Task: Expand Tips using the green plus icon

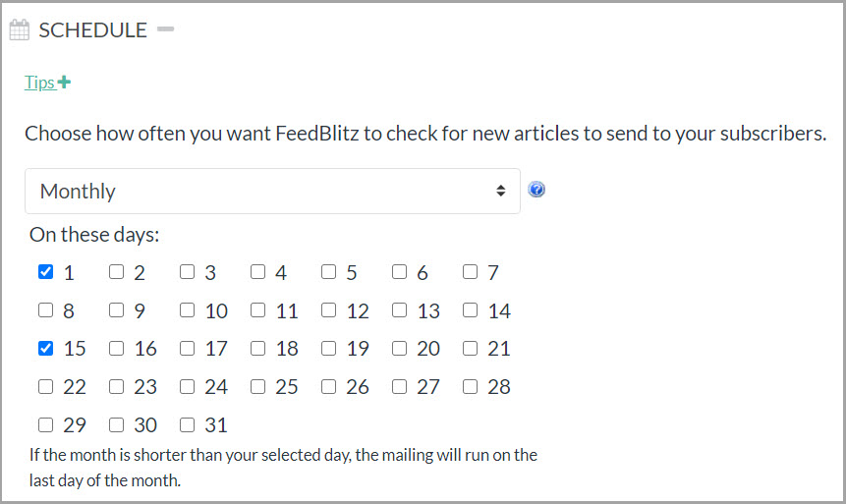Action: click(x=64, y=83)
